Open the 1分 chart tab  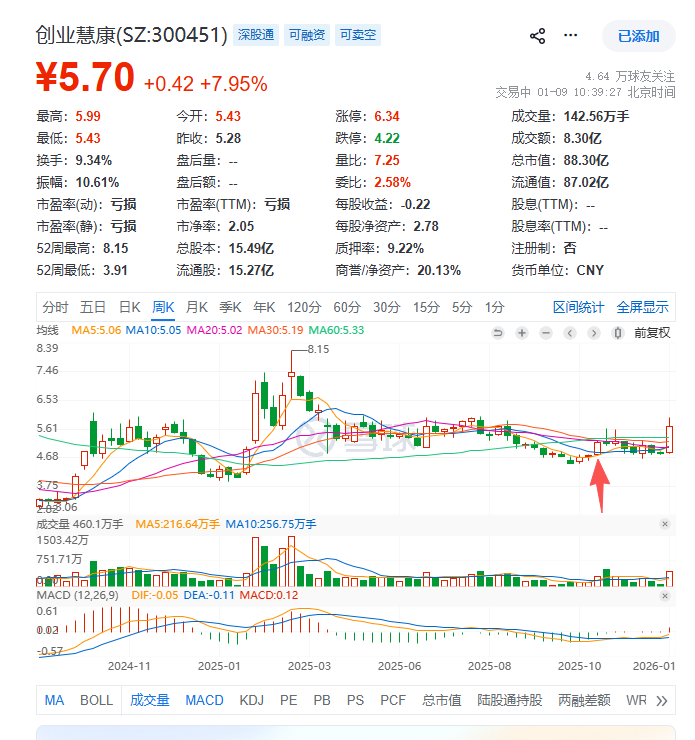494,307
